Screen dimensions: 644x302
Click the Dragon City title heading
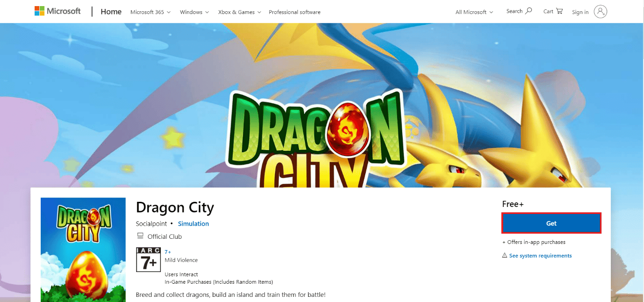click(175, 207)
